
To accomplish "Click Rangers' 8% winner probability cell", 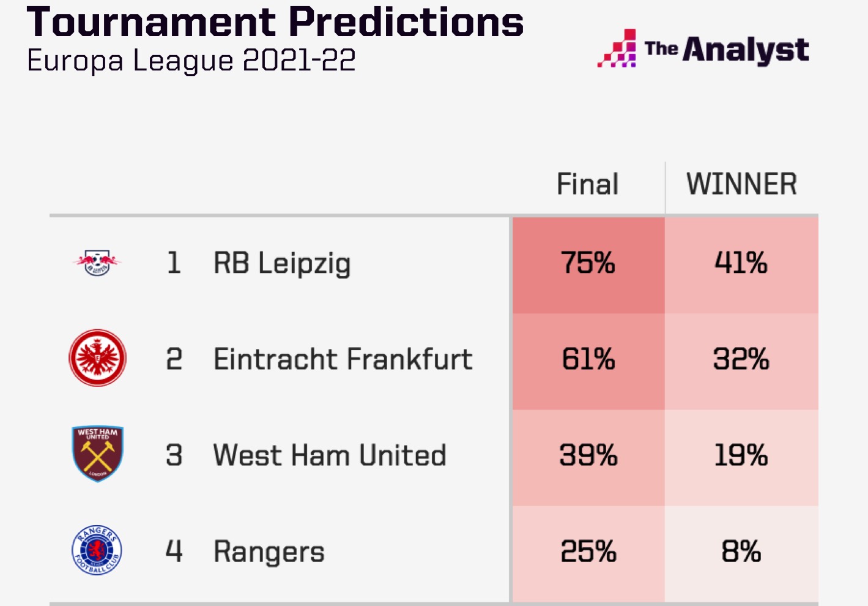I will click(x=741, y=554).
